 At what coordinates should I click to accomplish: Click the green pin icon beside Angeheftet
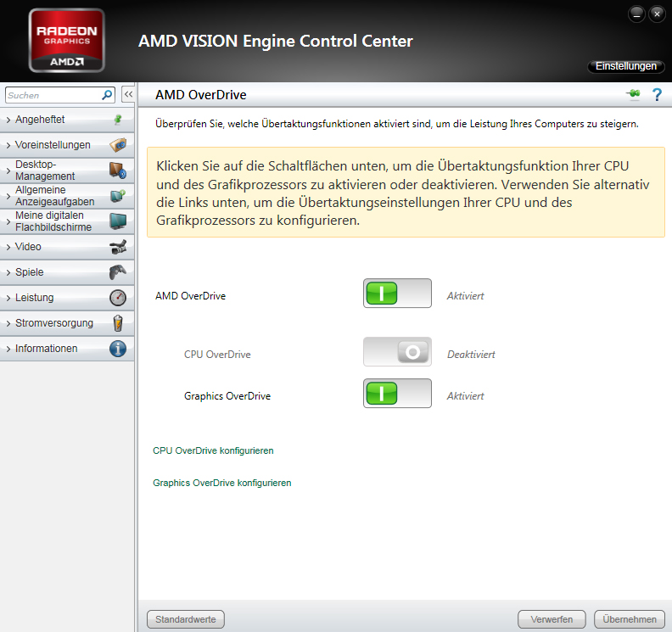click(x=118, y=120)
